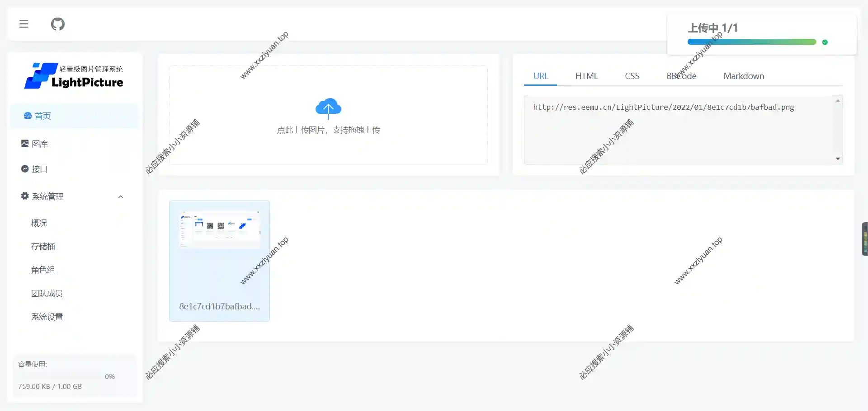This screenshot has height=411, width=868.
Task: Click the cloud upload icon
Action: tap(328, 107)
